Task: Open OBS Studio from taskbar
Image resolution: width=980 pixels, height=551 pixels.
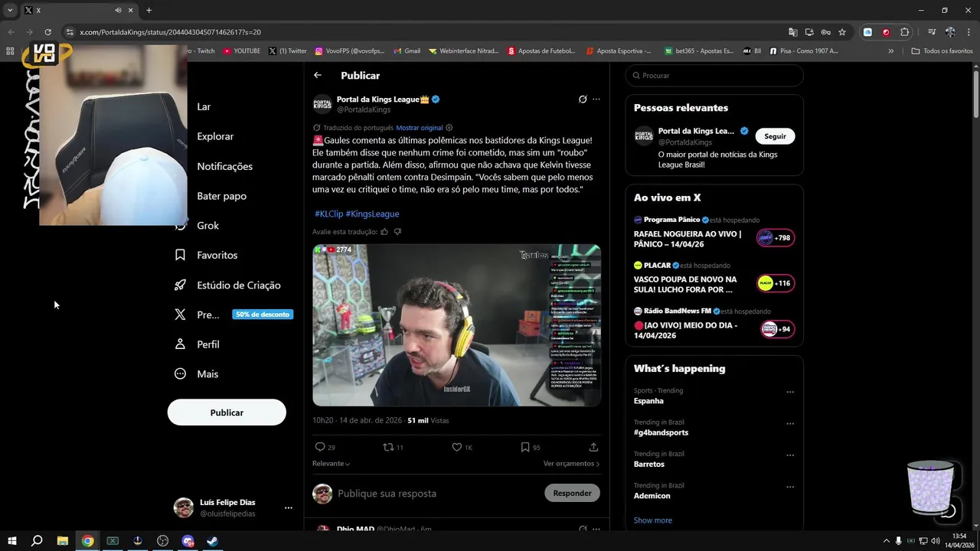Action: pyautogui.click(x=162, y=541)
